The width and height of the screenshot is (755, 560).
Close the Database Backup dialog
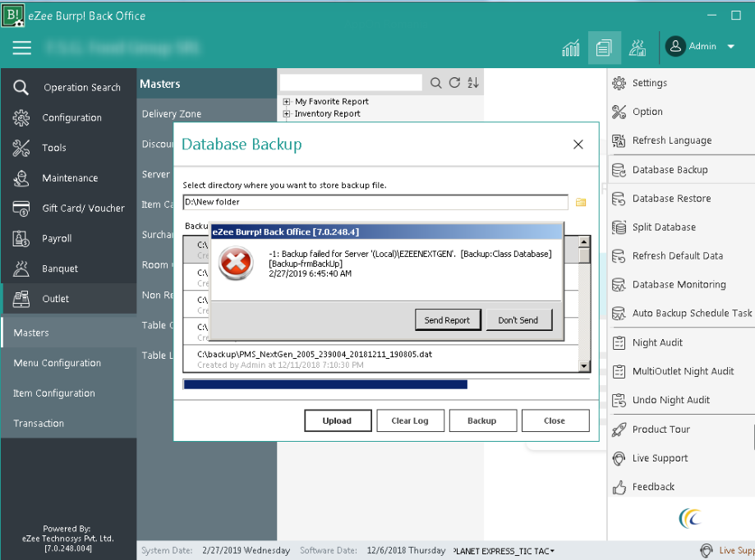(x=578, y=145)
